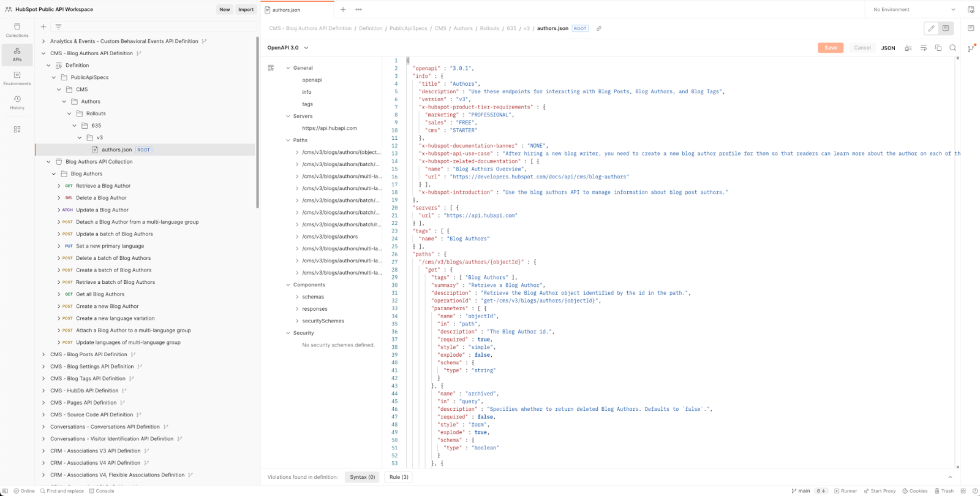Open search in the editor toolbar
Viewport: 980px width, 496px height.
tap(953, 48)
